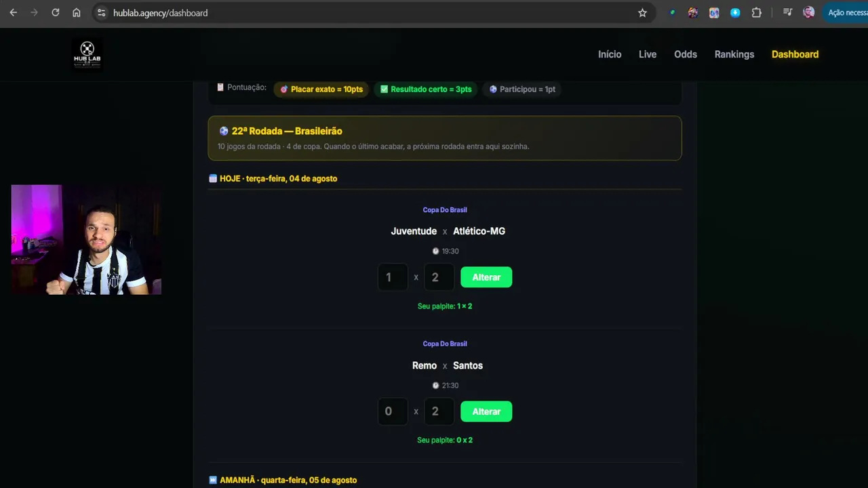Click the Hub Lab logo
The width and height of the screenshot is (868, 488).
[87, 54]
